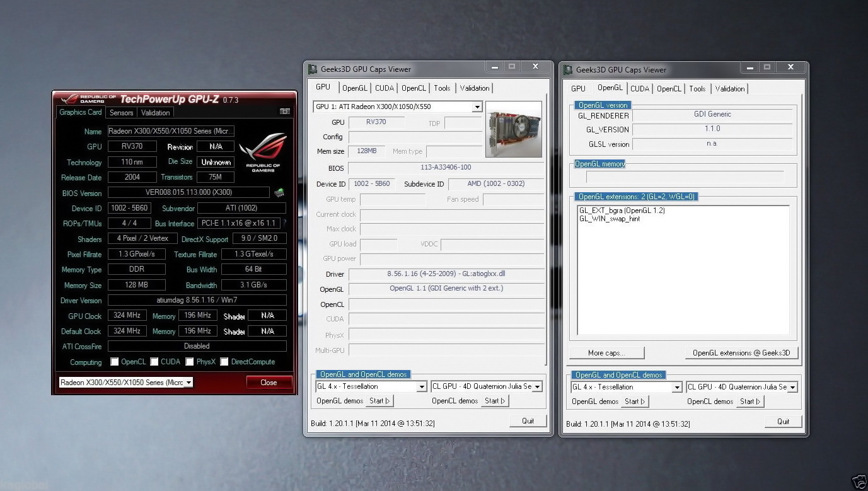Switch to Sensors tab in GPU-Z
The image size is (868, 491).
122,113
